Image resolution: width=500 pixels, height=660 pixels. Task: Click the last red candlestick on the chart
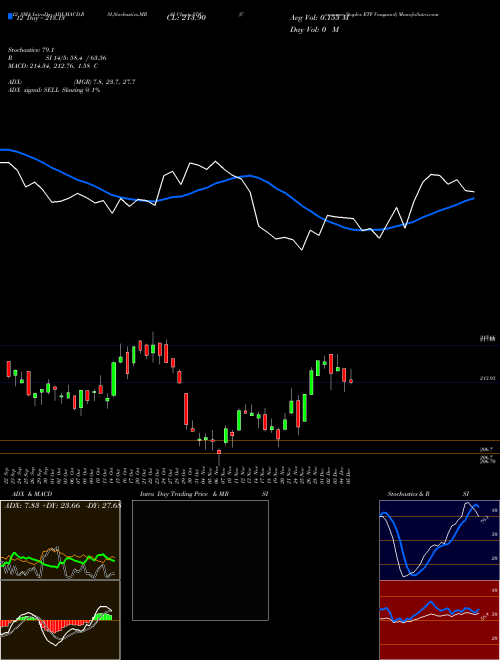pyautogui.click(x=351, y=381)
